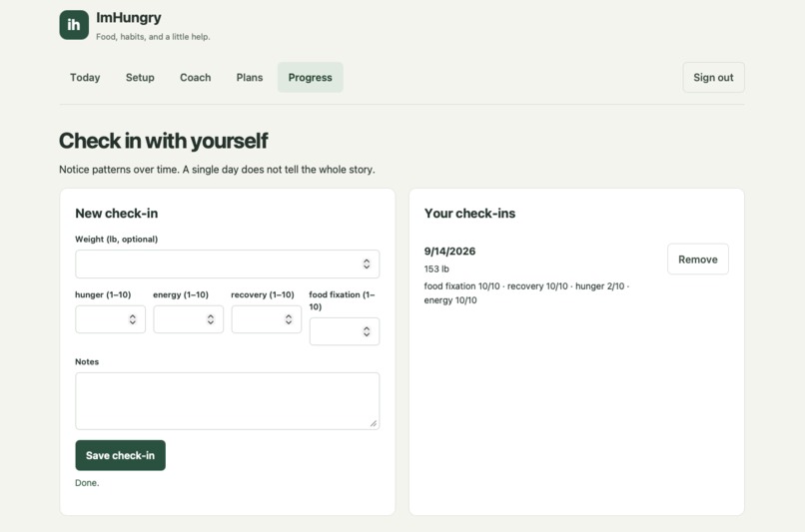
Task: Grab the Notes textarea resize handle
Action: (374, 424)
